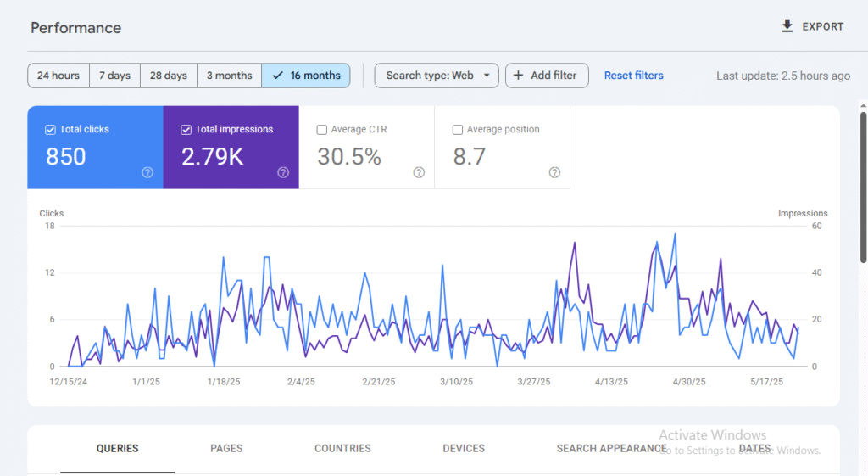
Task: Uncheck the Total clicks checkbox
Action: coord(50,130)
